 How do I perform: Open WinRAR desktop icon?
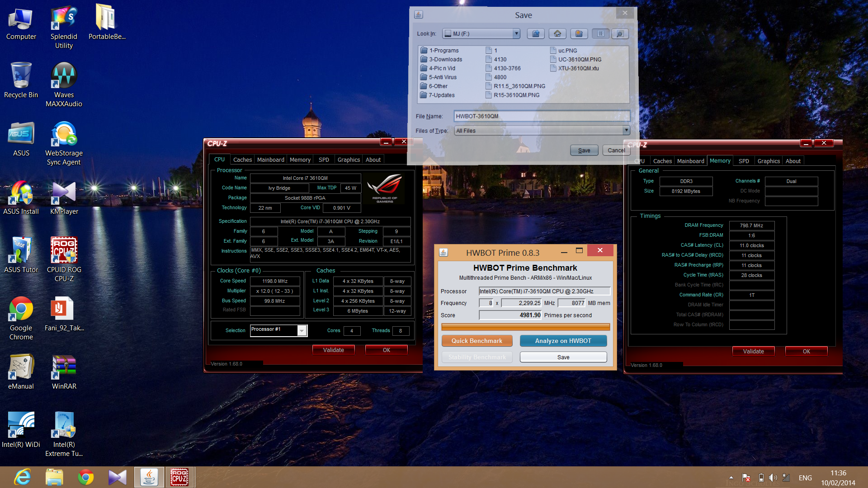(x=64, y=372)
